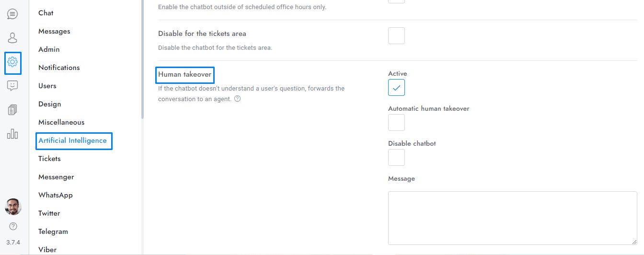Open the conversations chat bubble icon
The width and height of the screenshot is (644, 255).
(x=12, y=14)
